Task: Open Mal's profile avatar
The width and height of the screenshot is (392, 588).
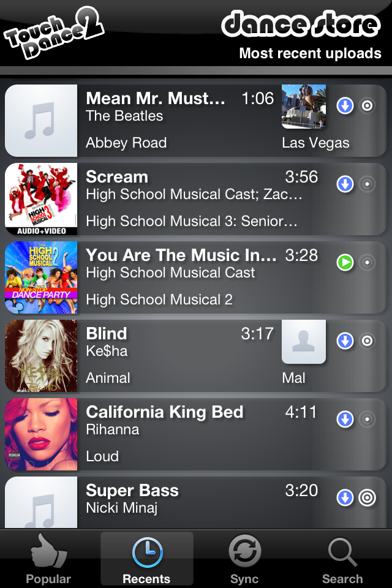Action: click(x=304, y=342)
